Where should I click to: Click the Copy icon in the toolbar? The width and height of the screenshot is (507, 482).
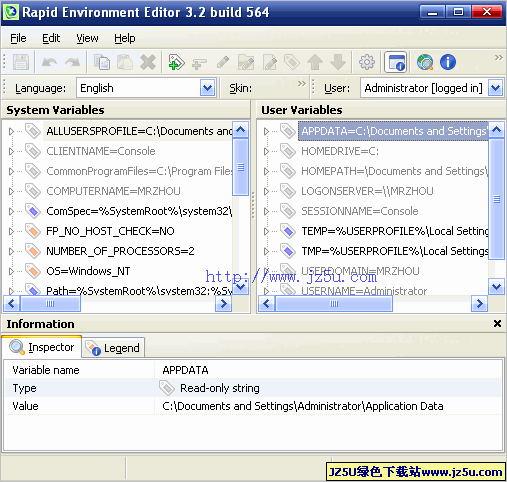[102, 62]
